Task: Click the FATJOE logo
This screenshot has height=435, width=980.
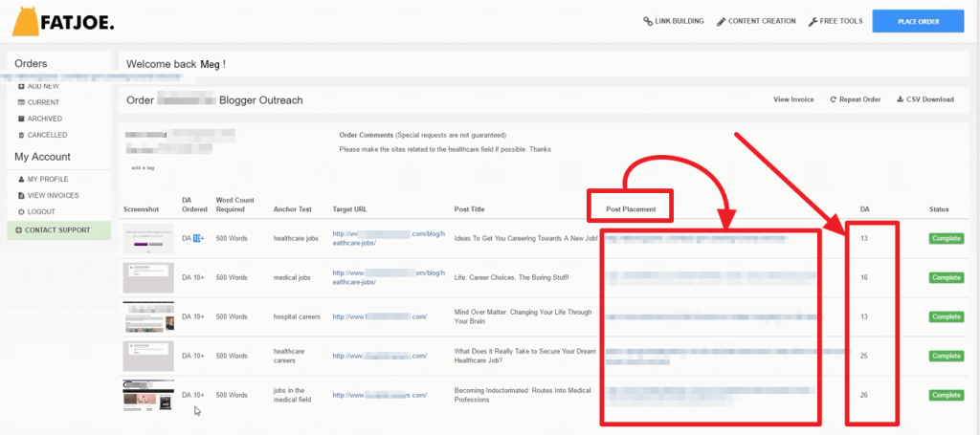Action: click(62, 22)
